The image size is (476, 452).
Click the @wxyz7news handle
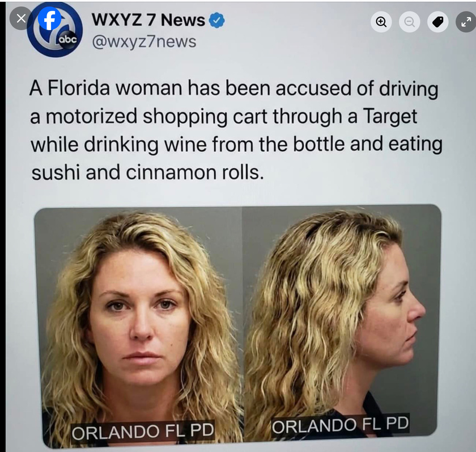[144, 41]
